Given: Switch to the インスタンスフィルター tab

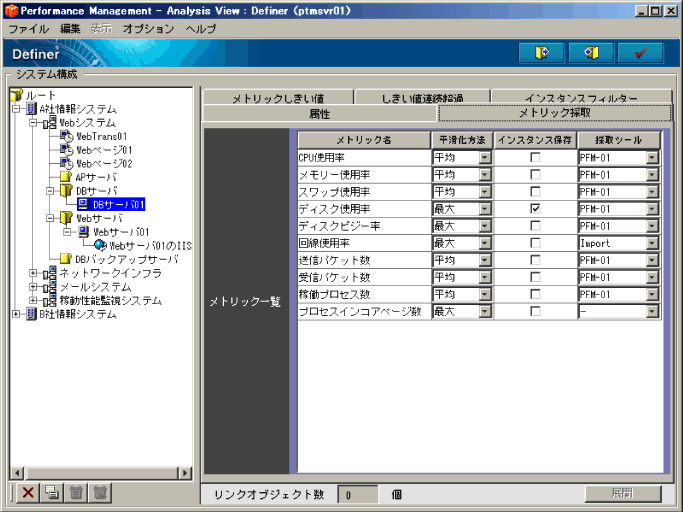Looking at the screenshot, I should [x=582, y=97].
